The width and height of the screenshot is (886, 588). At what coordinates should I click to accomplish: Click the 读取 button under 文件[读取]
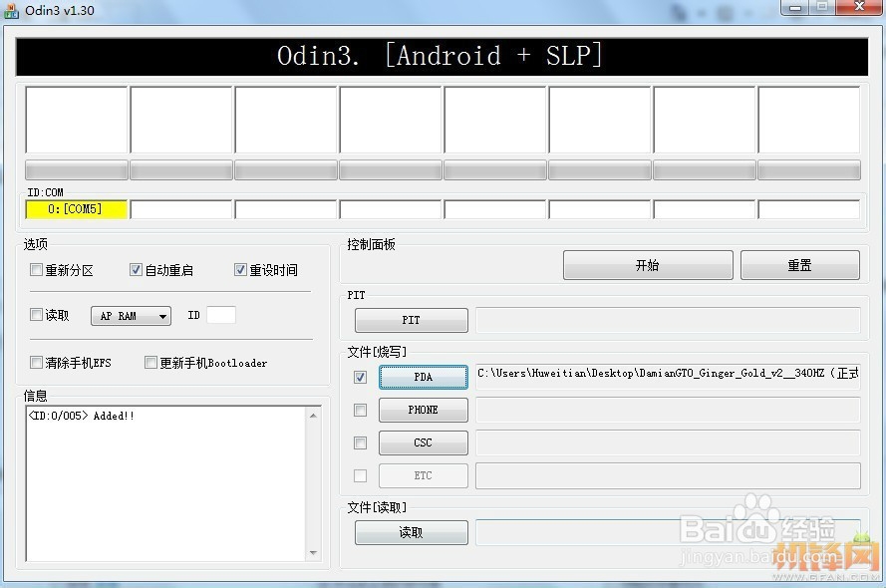click(411, 532)
